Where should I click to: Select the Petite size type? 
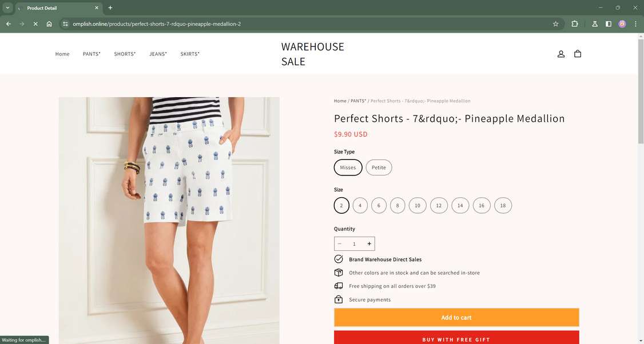point(379,167)
